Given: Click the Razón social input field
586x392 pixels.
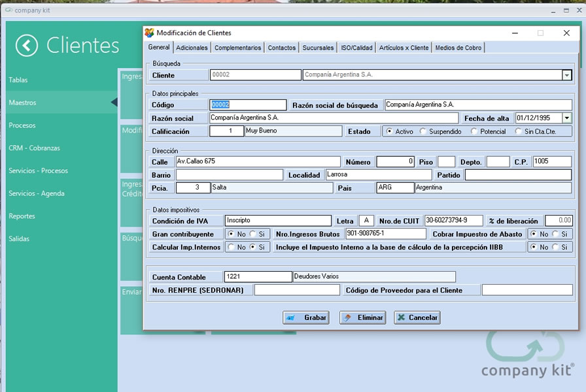Looking at the screenshot, I should tap(334, 118).
